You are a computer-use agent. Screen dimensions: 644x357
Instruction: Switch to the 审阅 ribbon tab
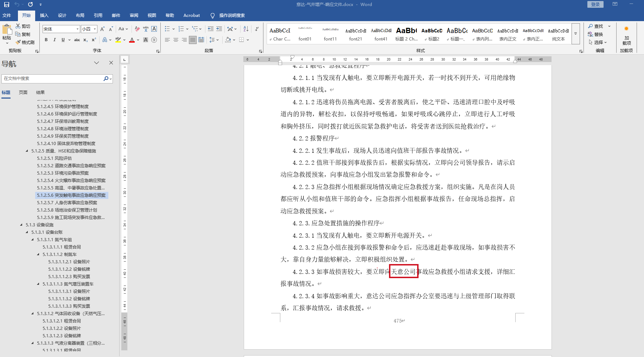[134, 15]
